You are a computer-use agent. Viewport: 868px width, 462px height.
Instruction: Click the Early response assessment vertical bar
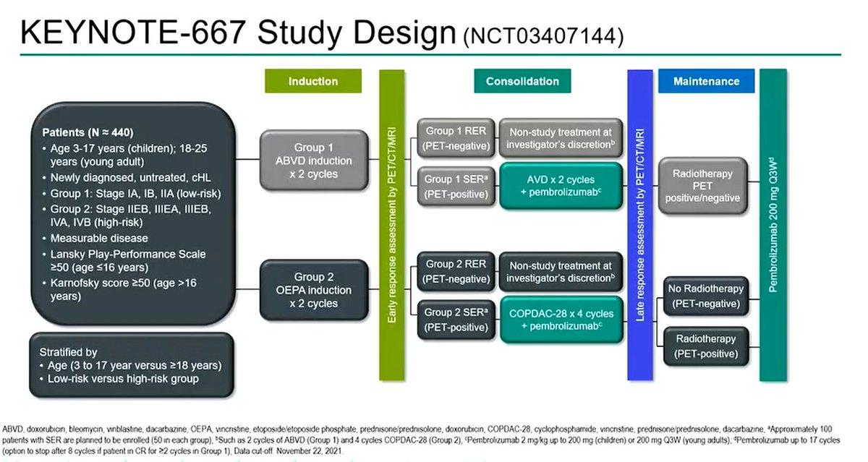tap(392, 225)
